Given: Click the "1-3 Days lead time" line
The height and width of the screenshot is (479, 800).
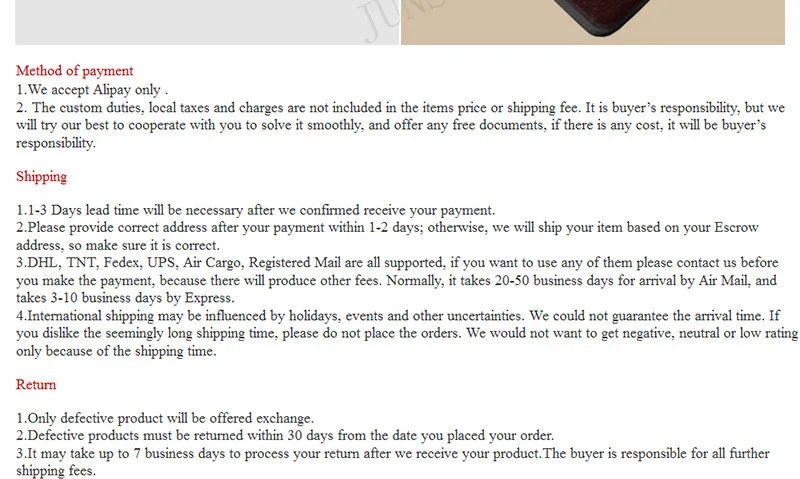Looking at the screenshot, I should (x=255, y=210).
